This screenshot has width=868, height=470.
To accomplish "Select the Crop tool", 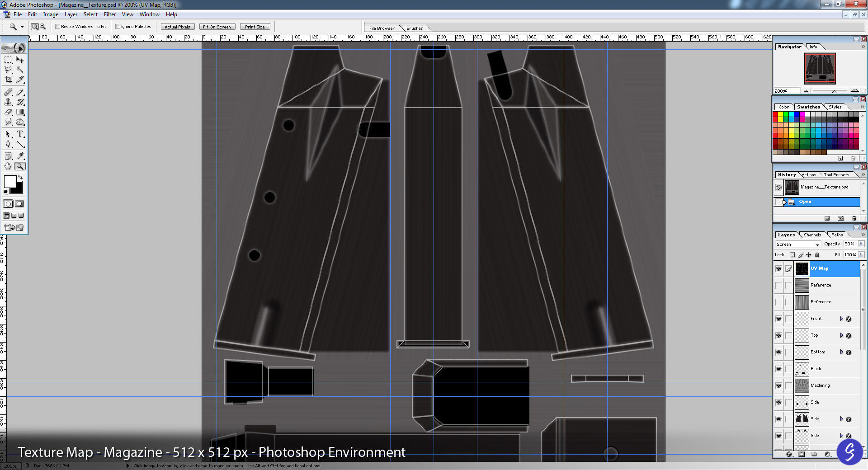I will coord(8,80).
